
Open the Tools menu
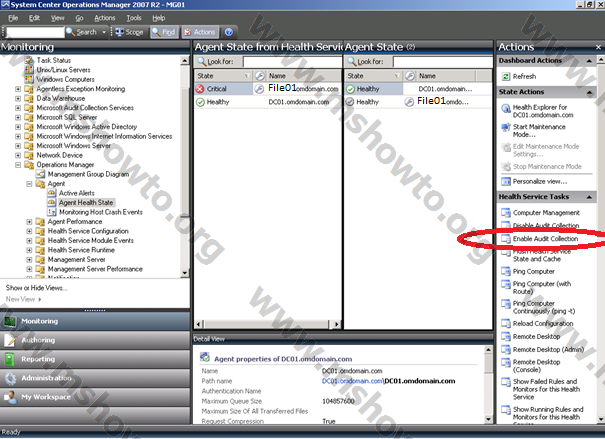pos(134,18)
